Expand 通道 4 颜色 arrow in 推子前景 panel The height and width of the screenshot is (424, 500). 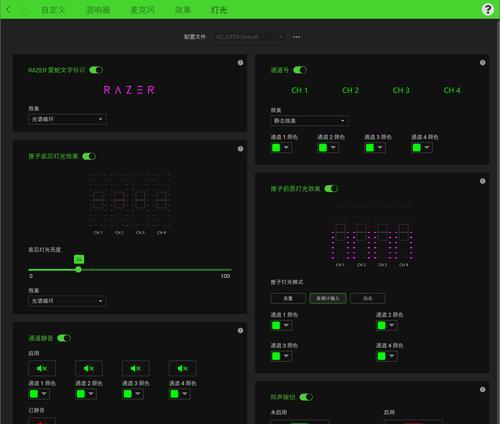392,356
